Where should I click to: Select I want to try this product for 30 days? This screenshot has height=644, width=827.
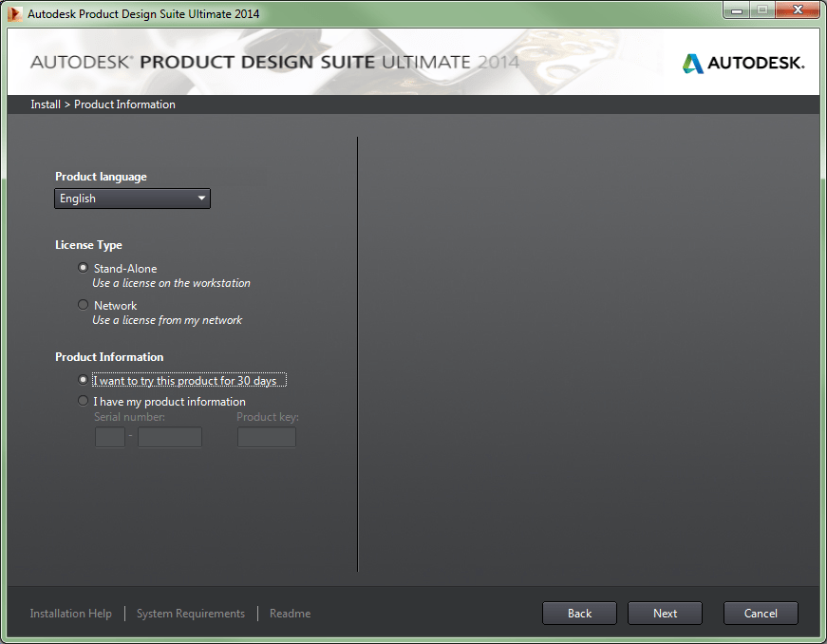(83, 379)
